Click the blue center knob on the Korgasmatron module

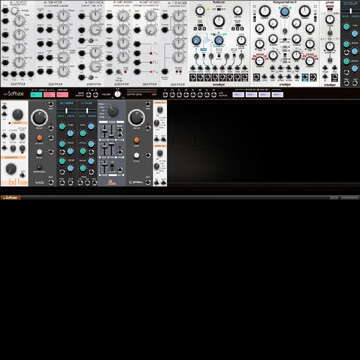(x=285, y=12)
